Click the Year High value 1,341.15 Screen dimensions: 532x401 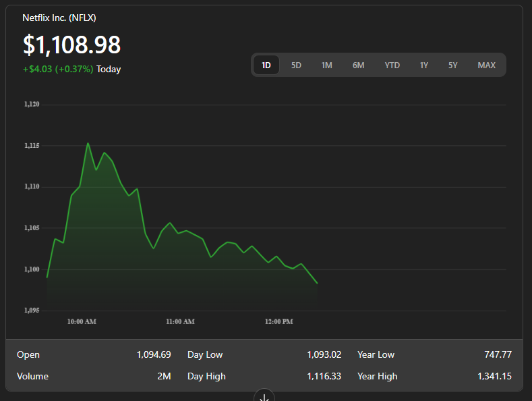tap(495, 376)
